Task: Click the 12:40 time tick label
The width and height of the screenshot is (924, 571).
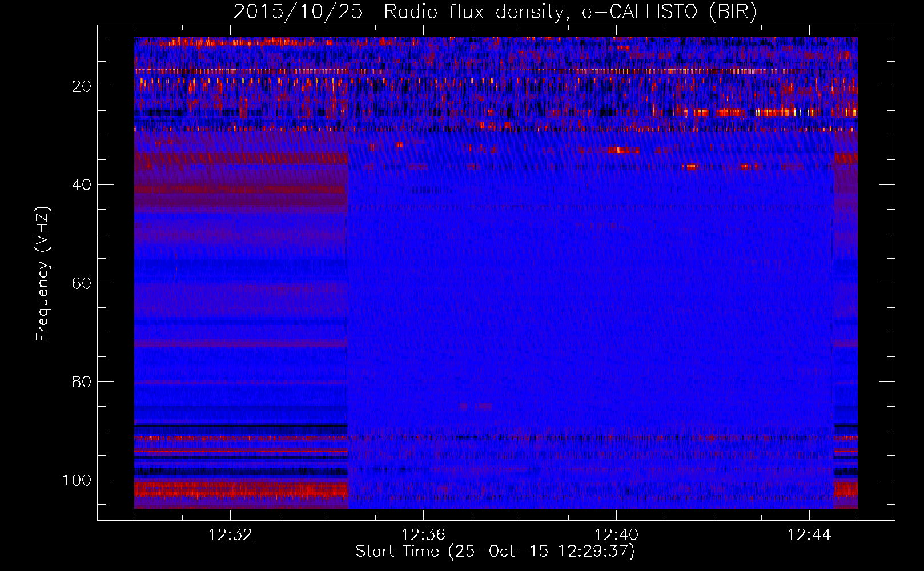Action: pos(616,535)
